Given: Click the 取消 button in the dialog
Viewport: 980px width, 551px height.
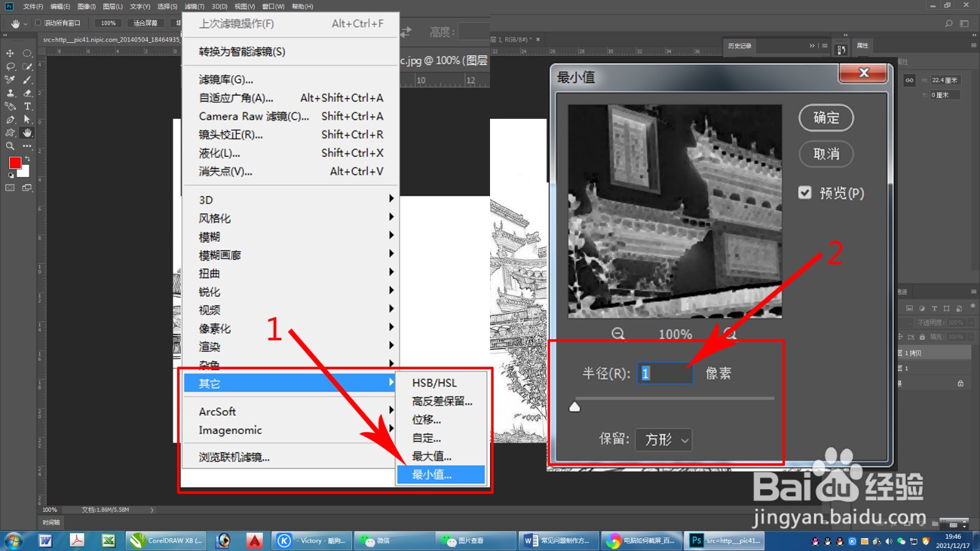Looking at the screenshot, I should [826, 154].
